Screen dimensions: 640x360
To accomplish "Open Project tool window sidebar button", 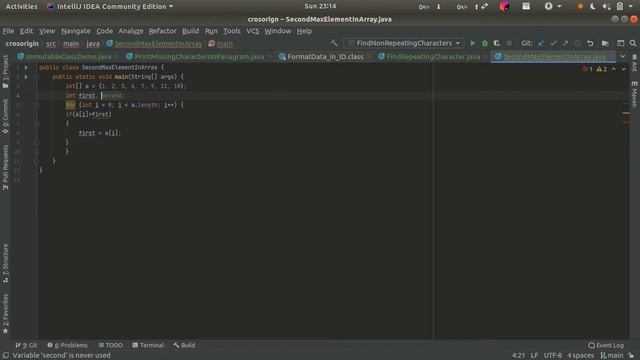I will click(5, 72).
